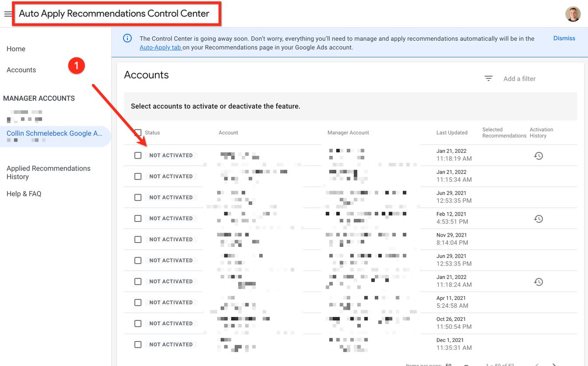Select the account updated Dec 1, 2021
This screenshot has width=588, height=366.
click(138, 344)
